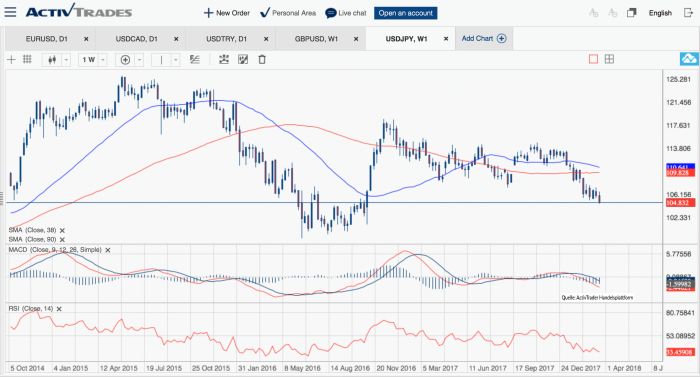Click the blue chart logo icon
700x377 pixels.
click(x=689, y=59)
